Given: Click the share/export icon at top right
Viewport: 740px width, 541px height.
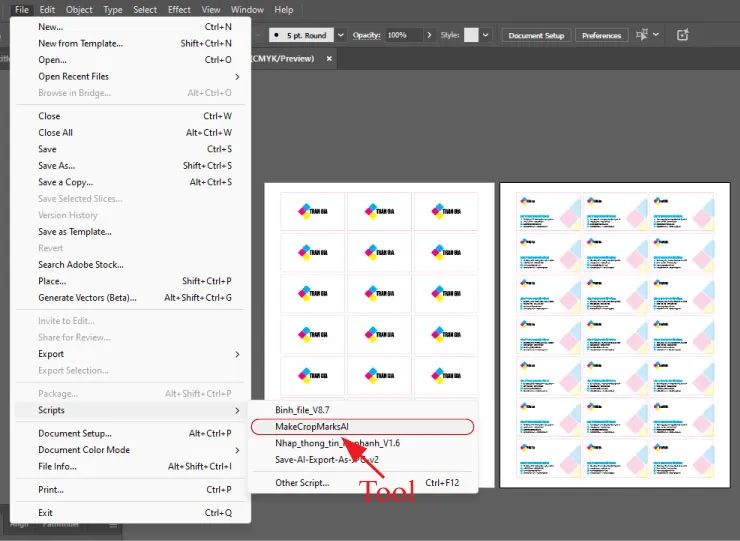Looking at the screenshot, I should point(683,35).
